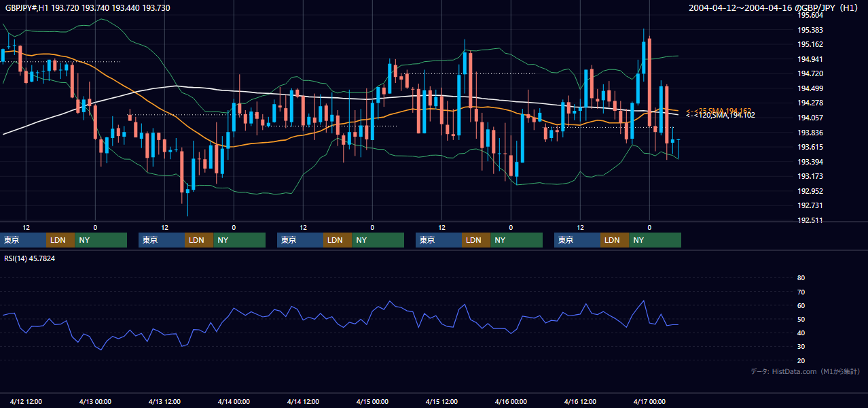Click the 4/17 00:00 time label
The width and height of the screenshot is (868, 408).
tap(650, 401)
